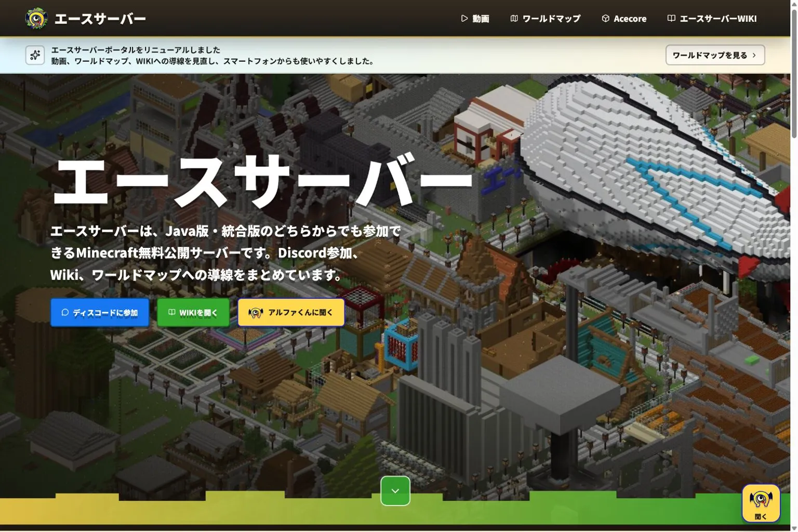Click the Ace Server logo icon
The image size is (798, 532).
click(36, 19)
